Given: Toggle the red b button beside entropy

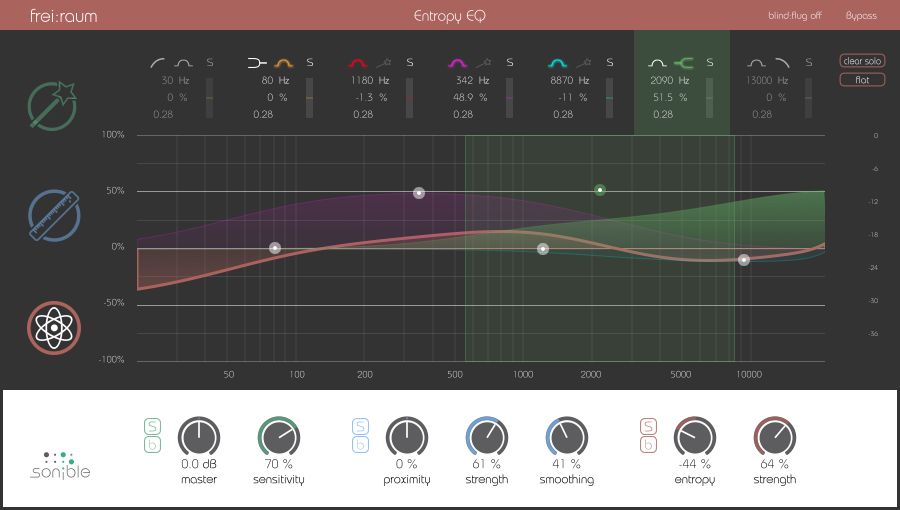Looking at the screenshot, I should pos(647,445).
